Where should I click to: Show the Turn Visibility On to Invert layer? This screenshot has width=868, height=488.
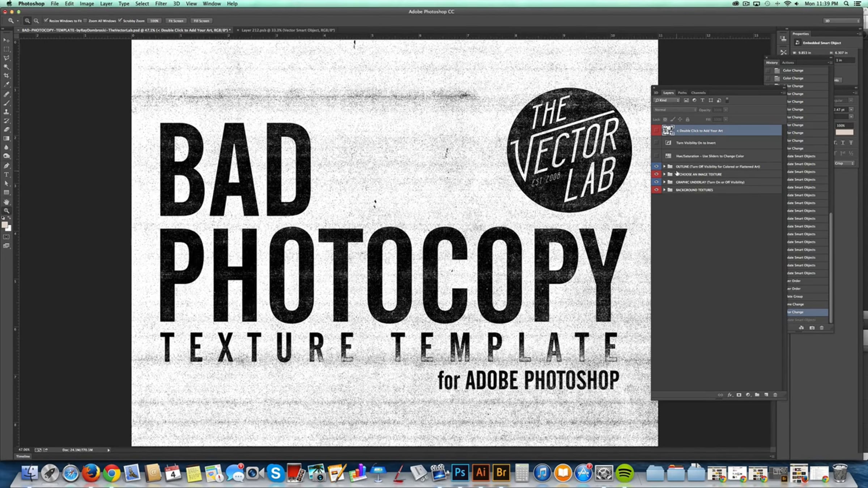(656, 143)
